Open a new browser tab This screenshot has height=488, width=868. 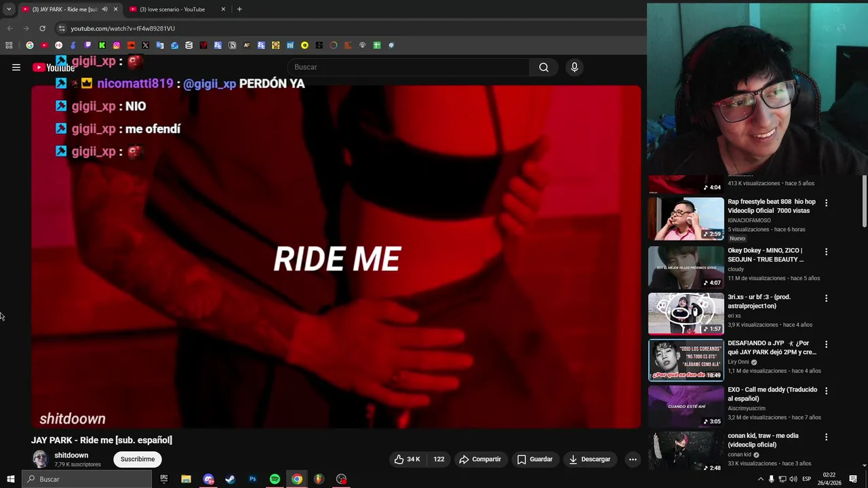239,9
